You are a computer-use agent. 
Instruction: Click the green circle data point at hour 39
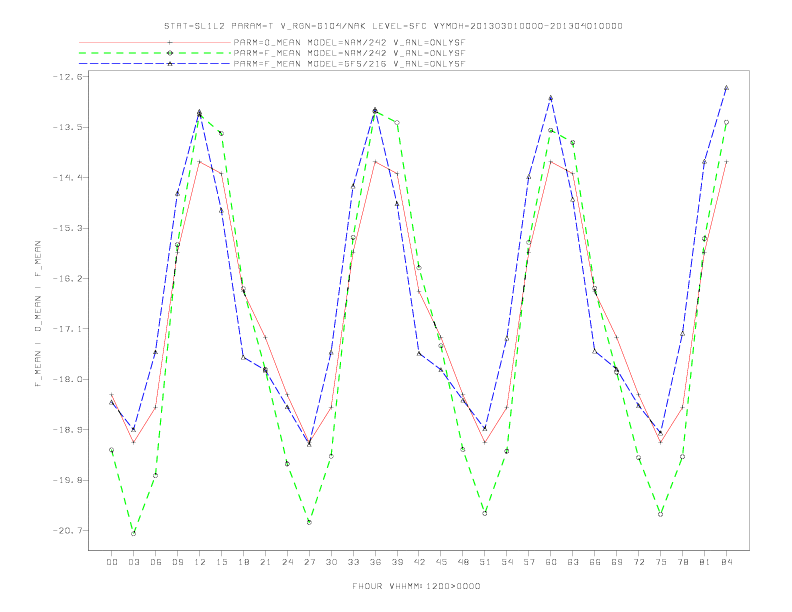point(397,123)
